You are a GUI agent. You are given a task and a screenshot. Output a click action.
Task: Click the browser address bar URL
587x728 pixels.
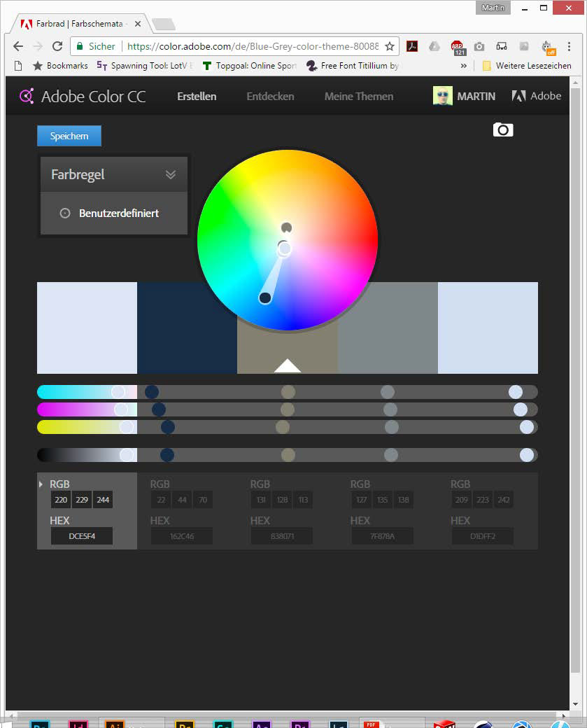click(x=253, y=46)
